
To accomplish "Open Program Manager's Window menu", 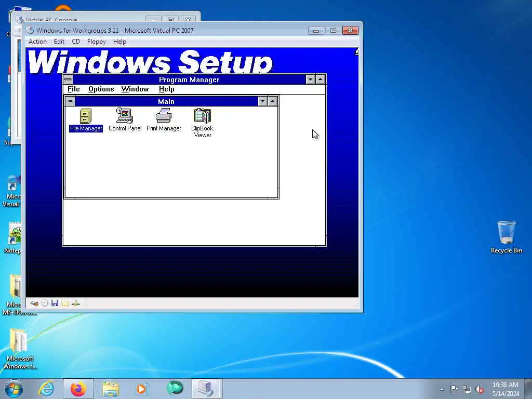I will [135, 89].
